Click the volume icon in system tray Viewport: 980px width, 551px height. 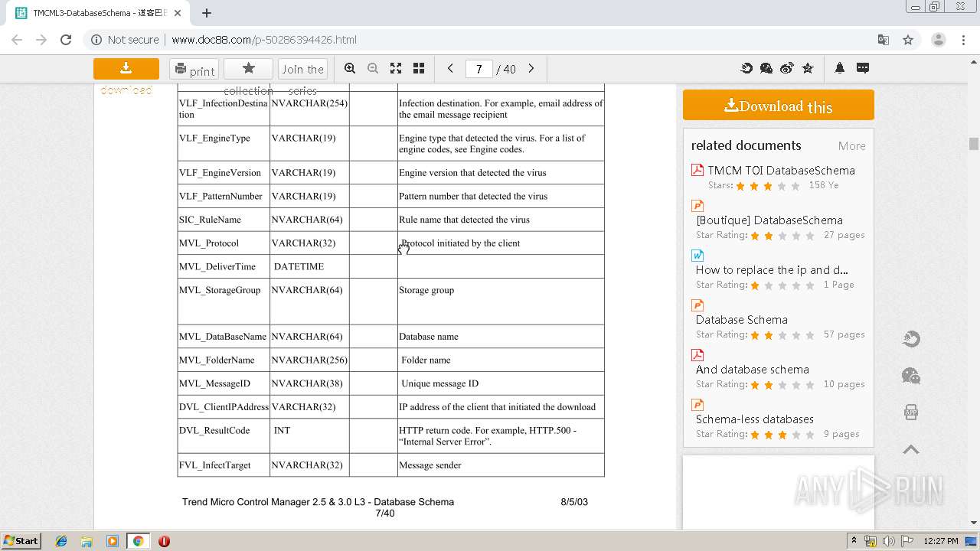coord(888,541)
